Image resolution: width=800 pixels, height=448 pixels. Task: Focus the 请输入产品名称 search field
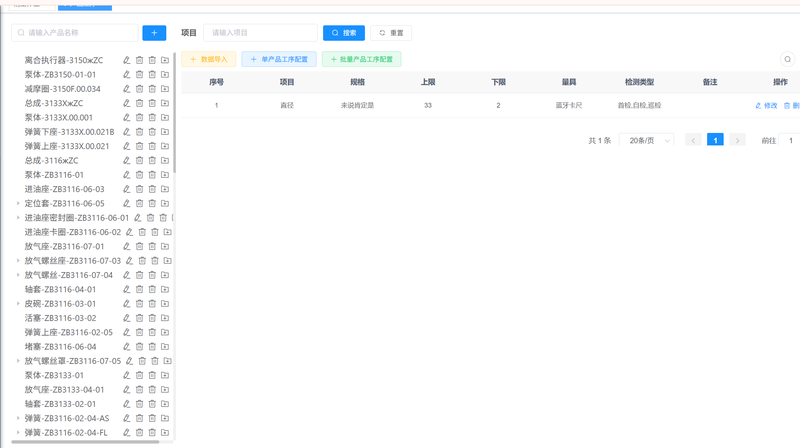pos(74,33)
